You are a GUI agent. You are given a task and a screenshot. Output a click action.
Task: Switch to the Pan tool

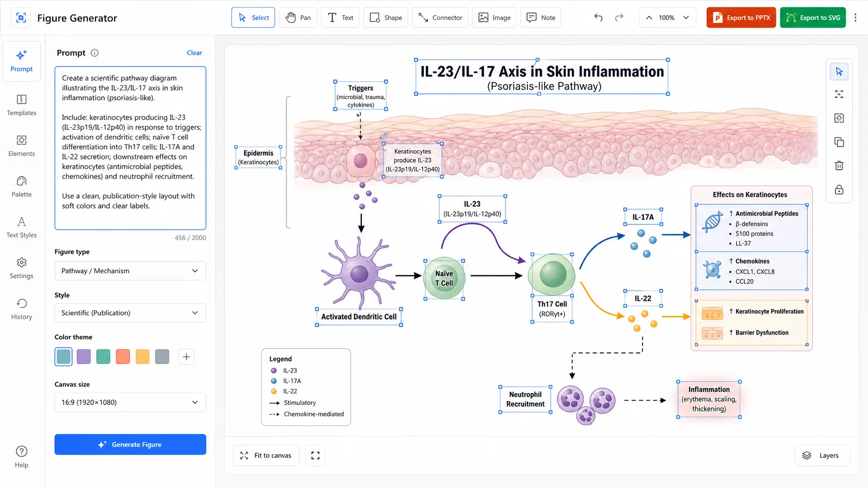tap(298, 17)
